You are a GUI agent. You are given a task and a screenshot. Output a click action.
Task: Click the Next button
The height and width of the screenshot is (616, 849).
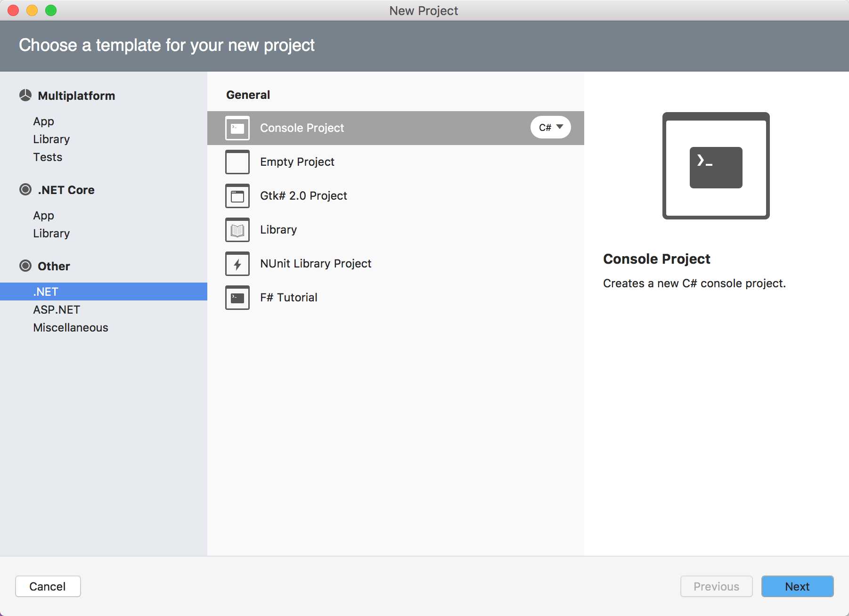coord(798,586)
